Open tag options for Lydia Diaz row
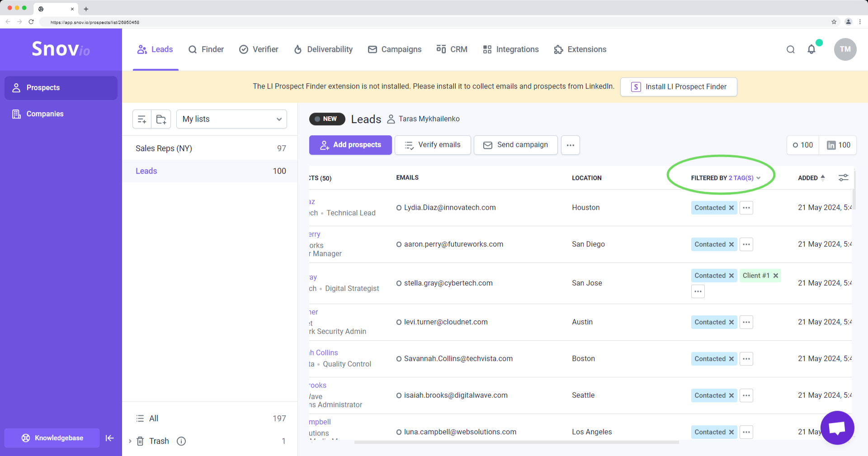This screenshot has width=868, height=456. pos(746,208)
